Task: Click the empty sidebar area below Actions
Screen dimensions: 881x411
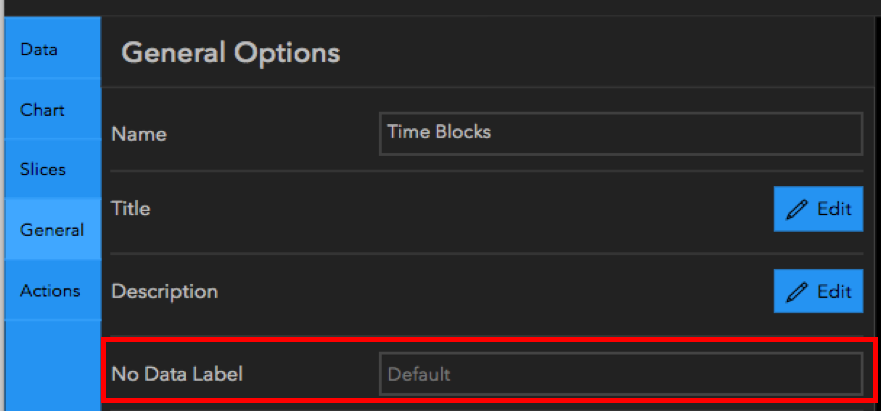Action: click(x=50, y=365)
